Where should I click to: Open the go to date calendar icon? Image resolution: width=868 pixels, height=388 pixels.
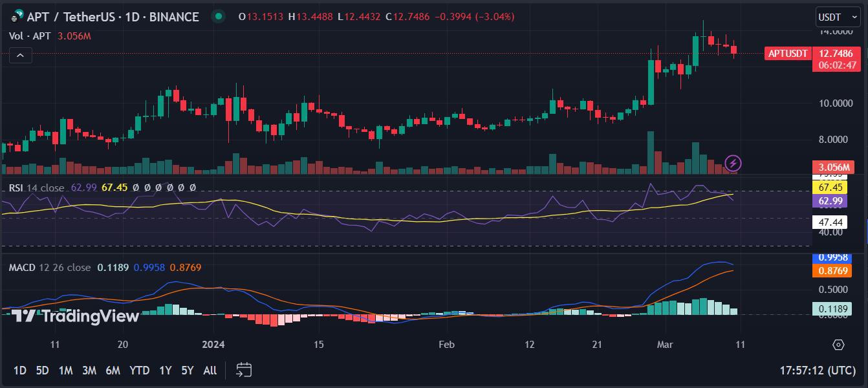244,370
